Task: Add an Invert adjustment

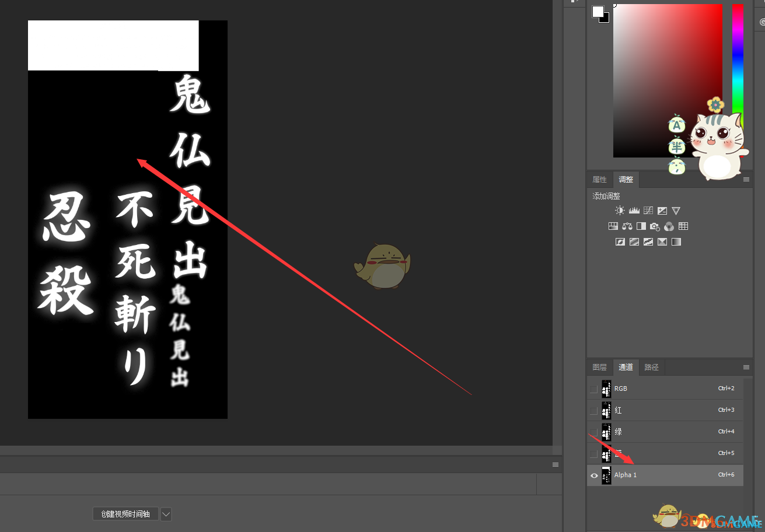Action: click(620, 242)
